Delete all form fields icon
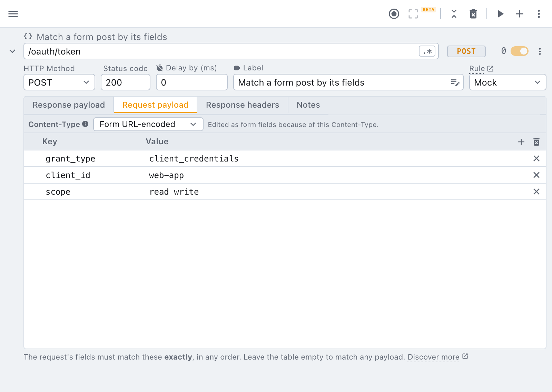The image size is (552, 392). point(536,142)
